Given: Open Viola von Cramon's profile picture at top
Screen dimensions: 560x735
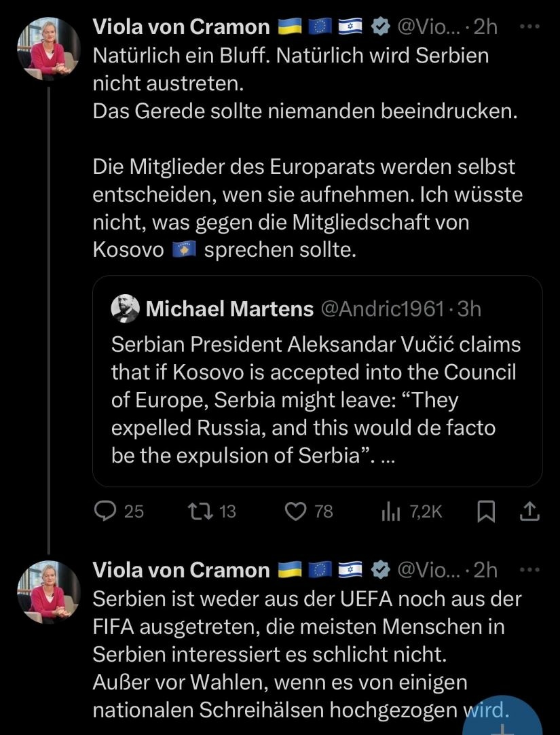Looking at the screenshot, I should (49, 49).
